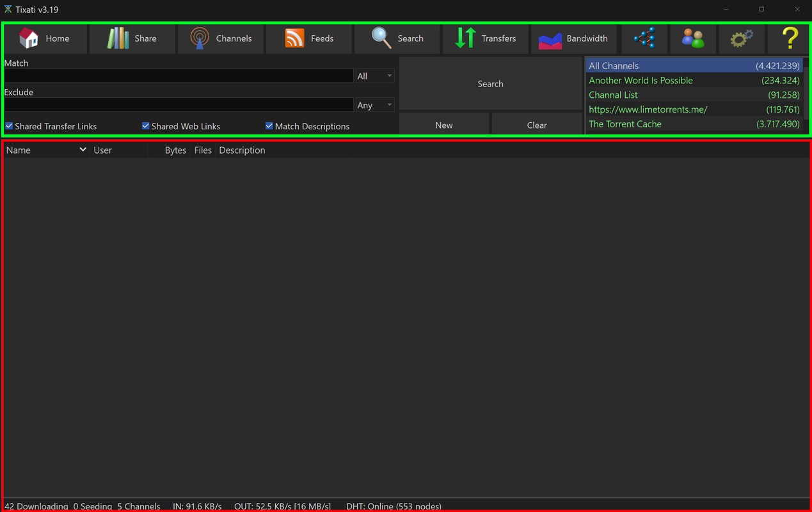Select the Search toolbar tab
812x512 pixels.
(x=397, y=38)
